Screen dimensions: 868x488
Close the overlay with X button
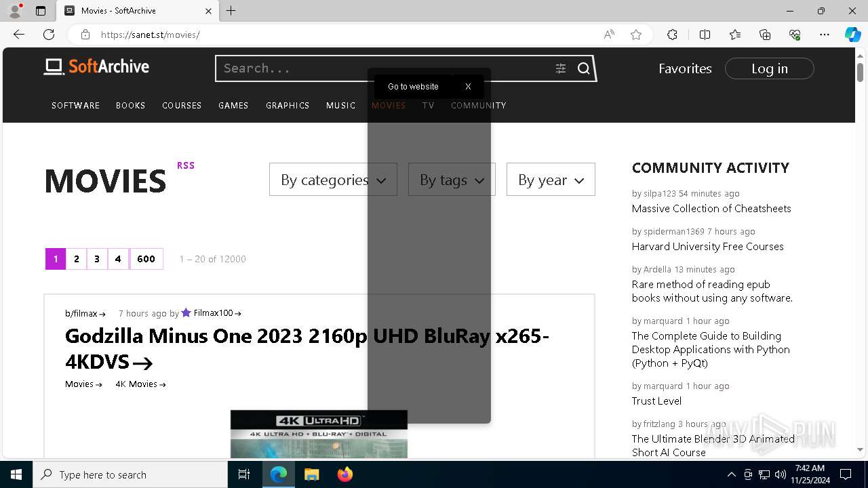pos(468,87)
